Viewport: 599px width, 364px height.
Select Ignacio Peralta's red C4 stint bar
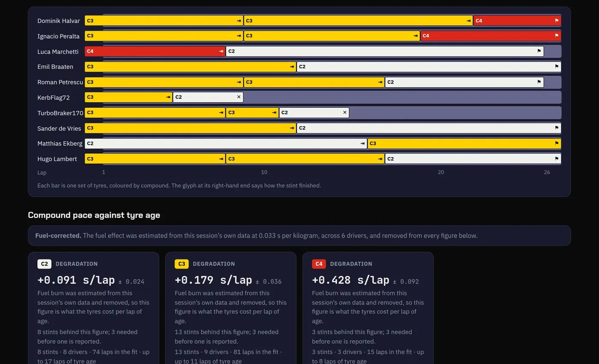pos(491,36)
